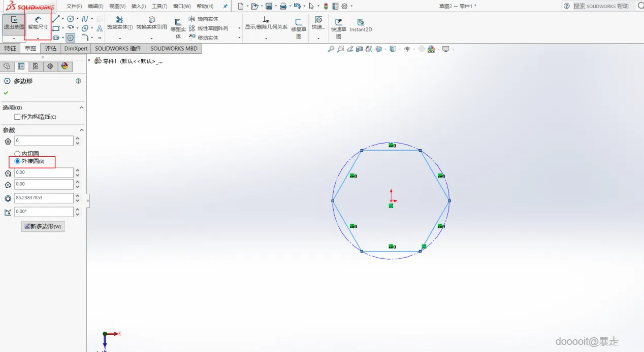
Task: Select the 转换实体引用 convert entities tool
Action: click(151, 22)
